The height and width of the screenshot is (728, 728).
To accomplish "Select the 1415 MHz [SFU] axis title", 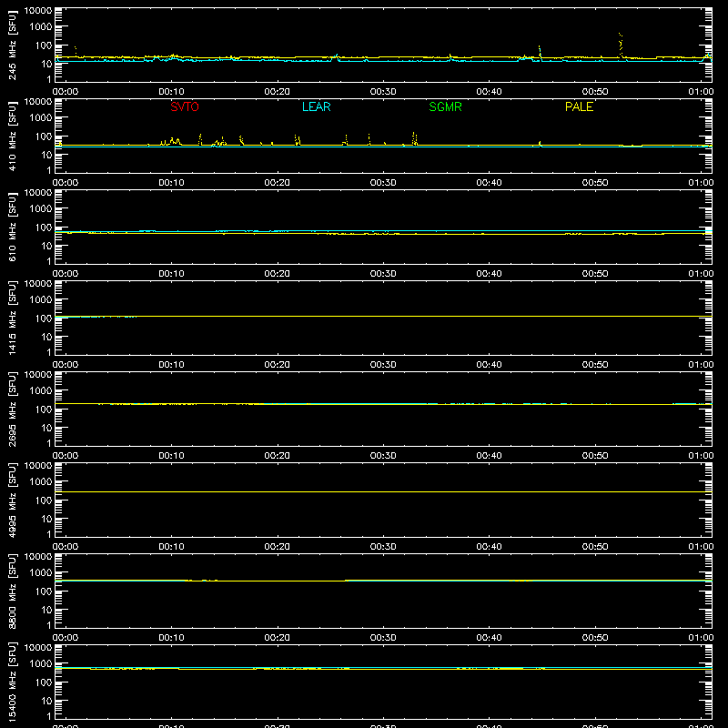I will 12,318.
